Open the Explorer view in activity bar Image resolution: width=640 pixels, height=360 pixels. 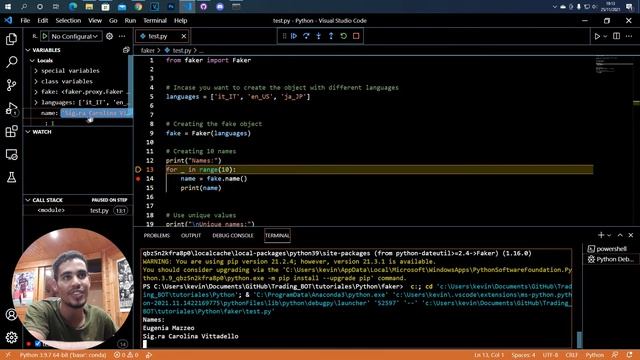(x=11, y=39)
